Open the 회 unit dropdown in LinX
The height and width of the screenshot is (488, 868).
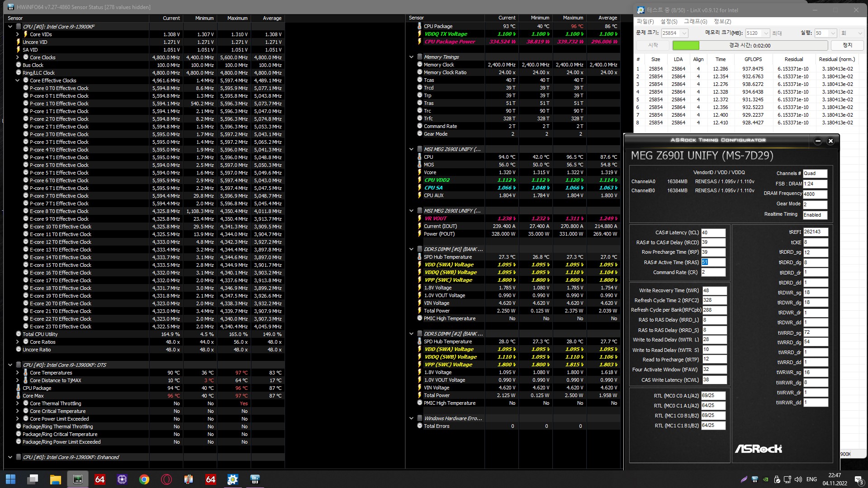point(851,33)
